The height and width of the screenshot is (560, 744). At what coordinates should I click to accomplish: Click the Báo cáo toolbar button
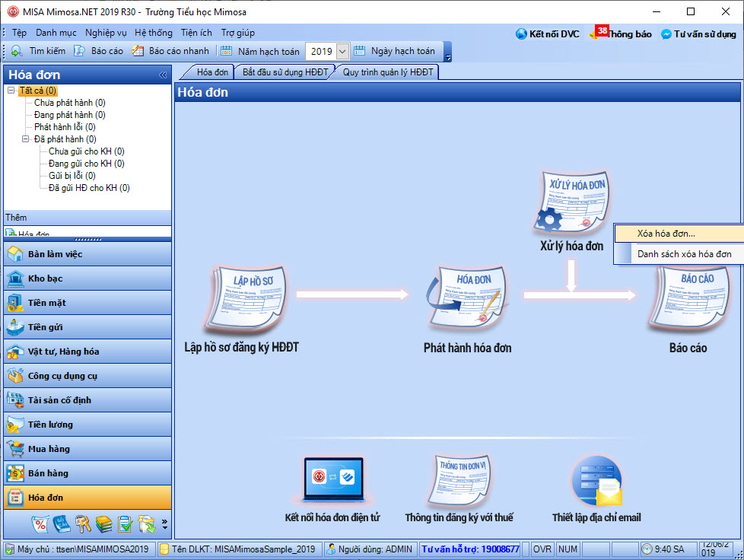pos(99,51)
